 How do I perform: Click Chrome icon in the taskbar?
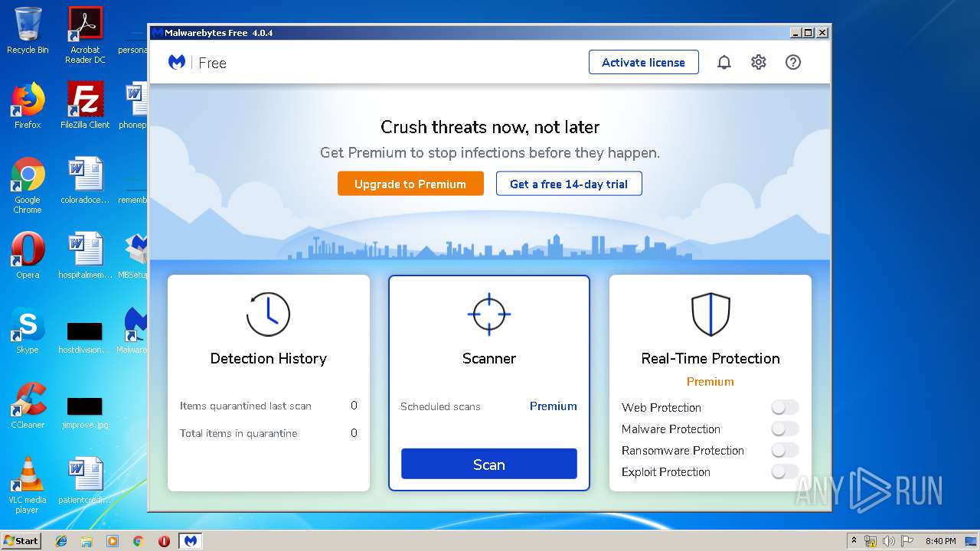point(138,541)
